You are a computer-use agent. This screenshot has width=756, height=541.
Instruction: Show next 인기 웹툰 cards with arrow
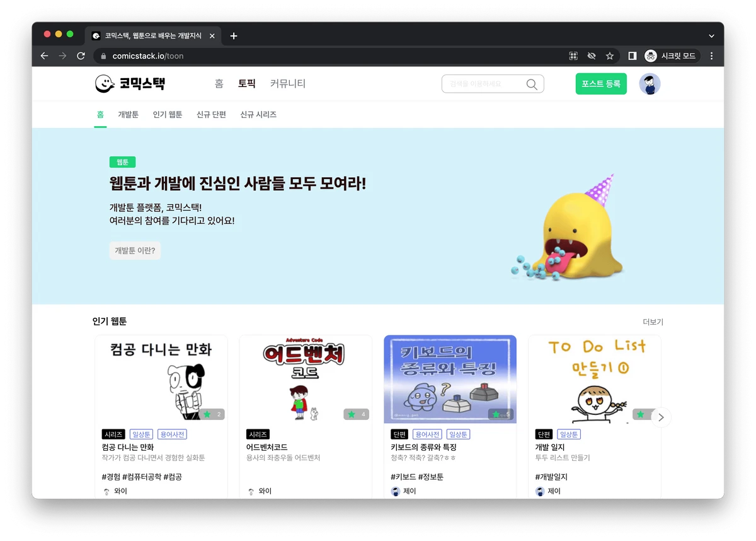pyautogui.click(x=661, y=417)
